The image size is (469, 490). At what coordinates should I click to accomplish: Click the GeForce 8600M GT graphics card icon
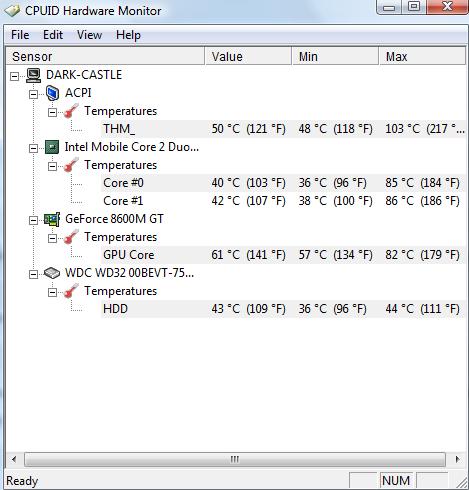point(52,219)
